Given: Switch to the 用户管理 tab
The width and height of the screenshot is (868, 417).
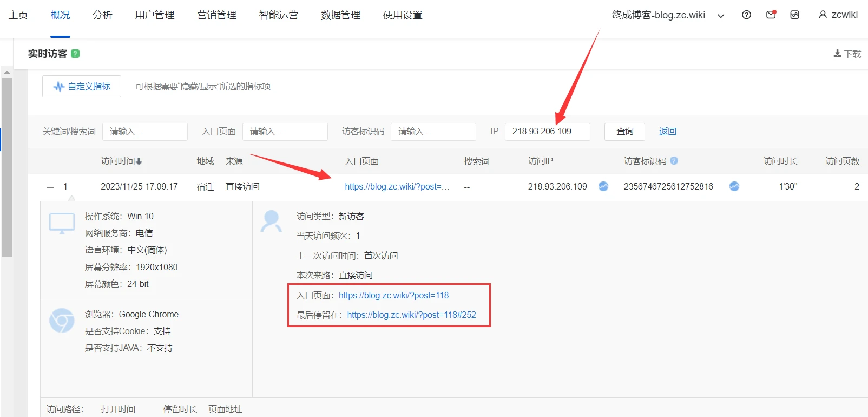Looking at the screenshot, I should point(154,15).
